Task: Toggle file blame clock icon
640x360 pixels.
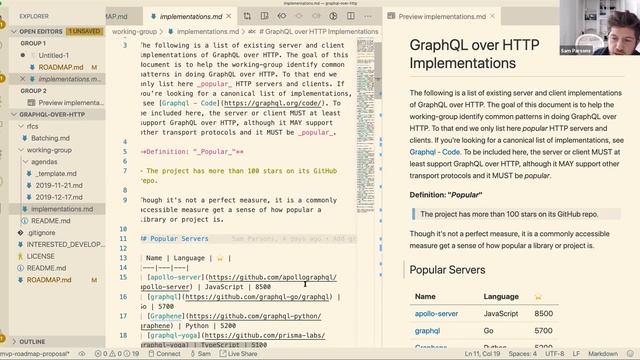Action: point(333,16)
